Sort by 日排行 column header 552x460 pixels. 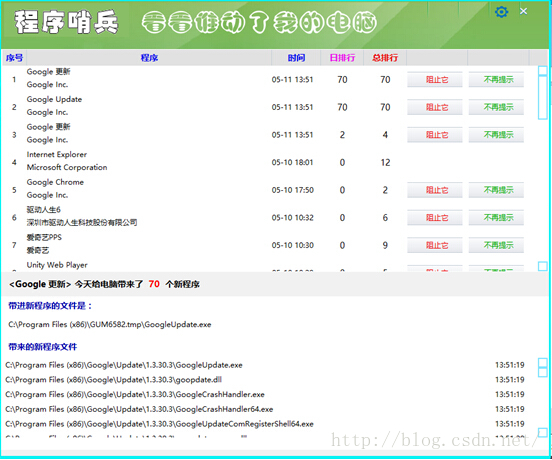342,58
